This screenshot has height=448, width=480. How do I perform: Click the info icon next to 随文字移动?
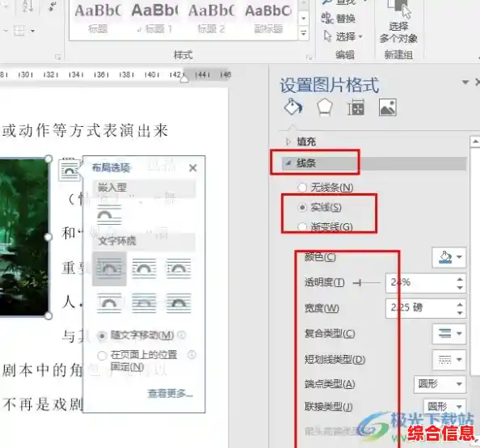(x=182, y=335)
